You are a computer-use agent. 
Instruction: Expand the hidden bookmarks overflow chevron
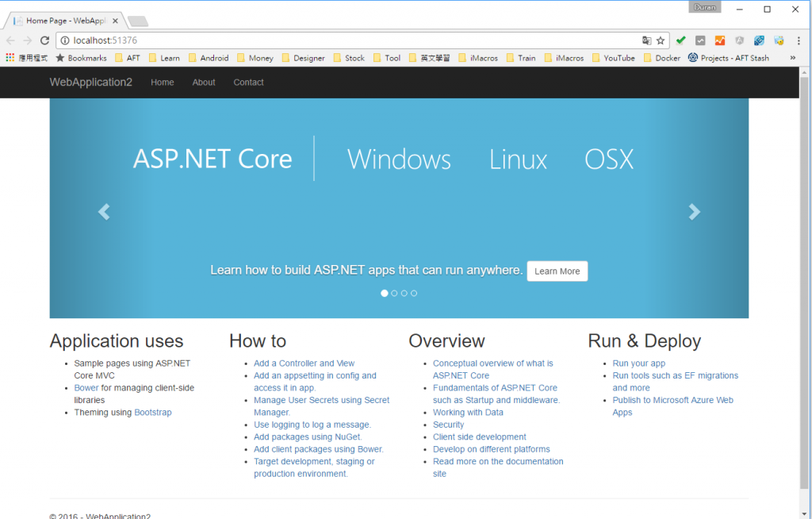coord(792,58)
